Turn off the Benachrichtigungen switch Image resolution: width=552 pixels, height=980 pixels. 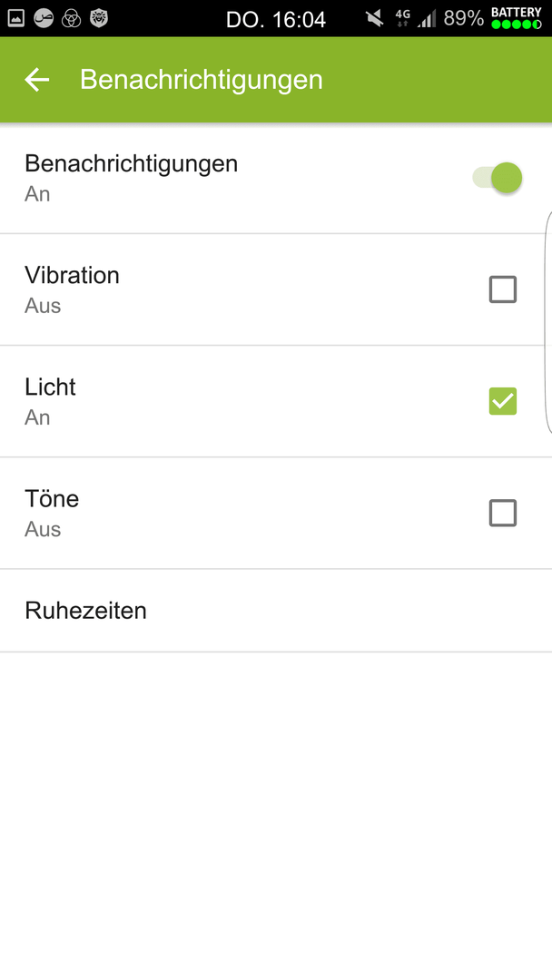pos(498,178)
